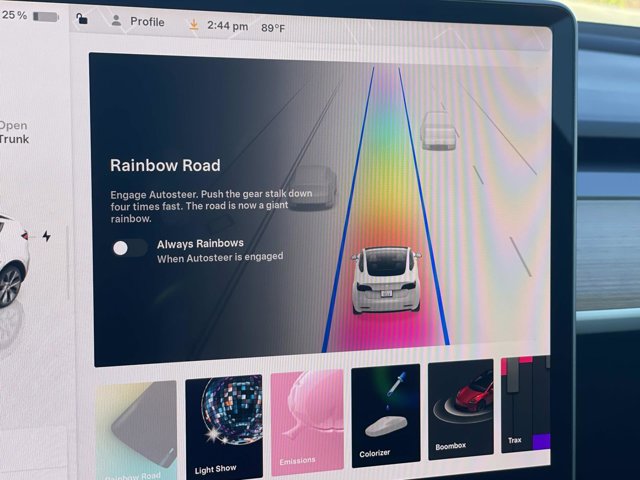Tap the software download arrow icon
This screenshot has height=480, width=640.
194,25
